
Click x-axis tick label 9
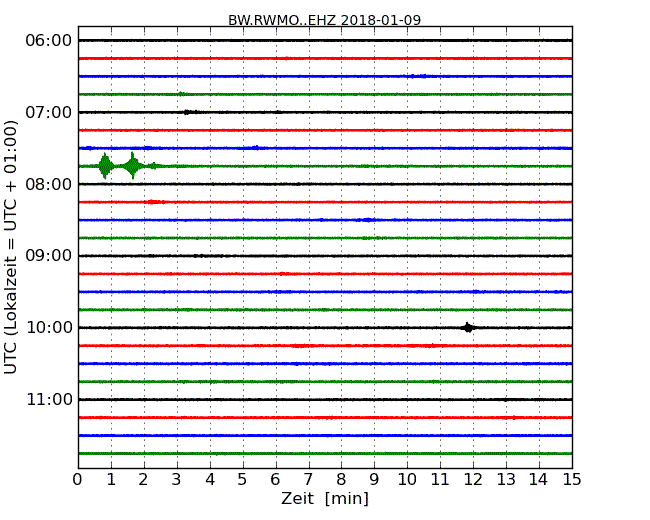(x=374, y=480)
